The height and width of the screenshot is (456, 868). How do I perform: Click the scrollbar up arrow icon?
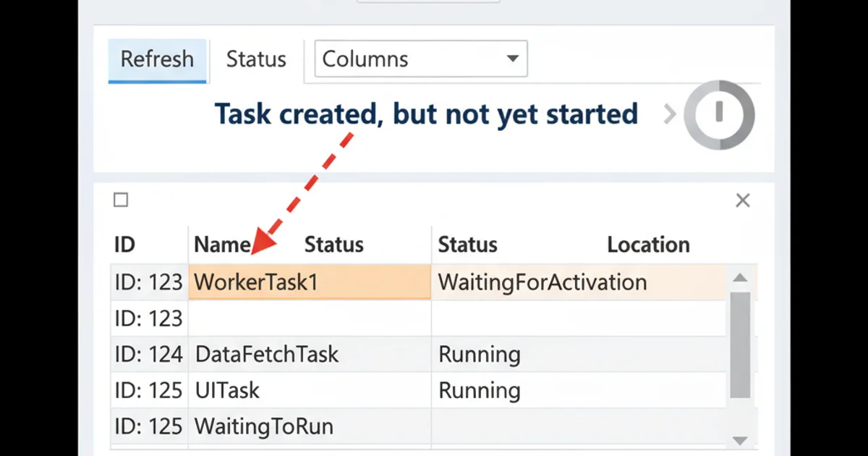click(740, 277)
